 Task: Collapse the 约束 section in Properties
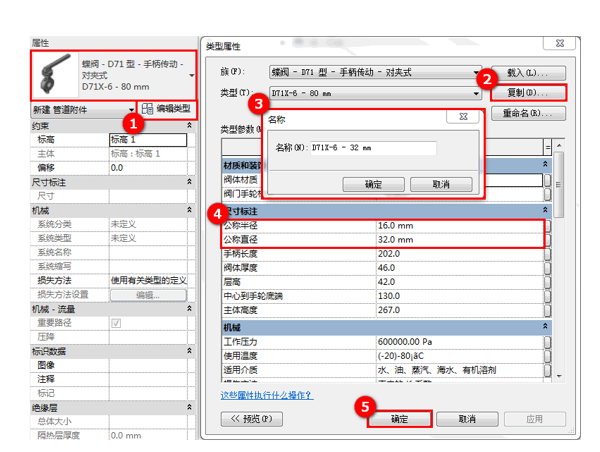[188, 127]
